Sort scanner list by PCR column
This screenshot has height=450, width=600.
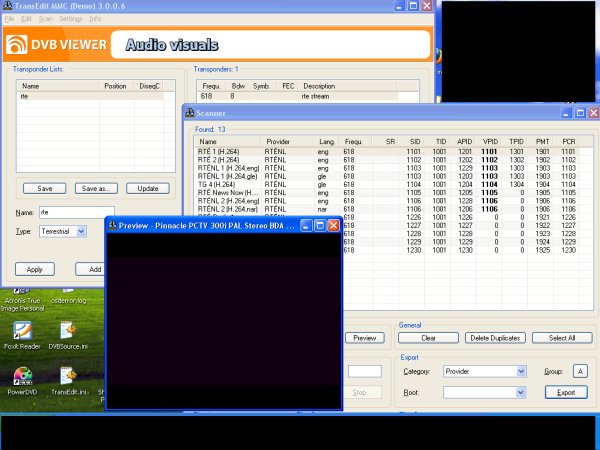click(566, 142)
